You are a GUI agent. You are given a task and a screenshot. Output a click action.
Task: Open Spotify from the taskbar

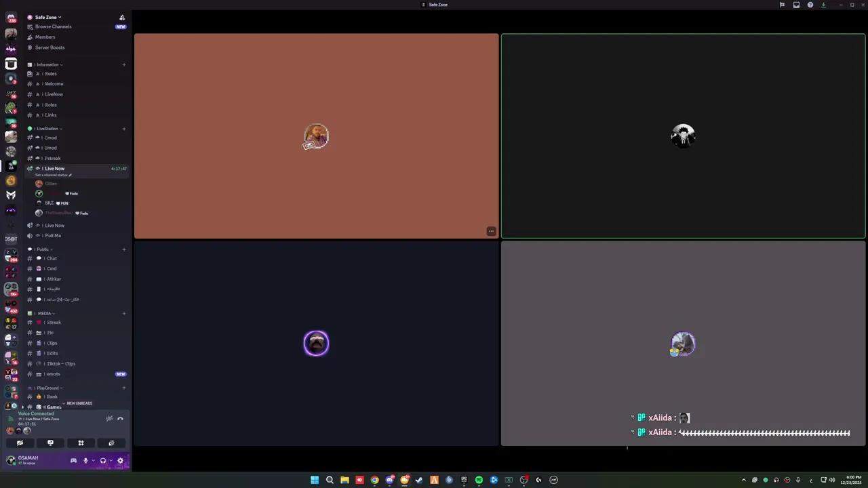click(479, 480)
